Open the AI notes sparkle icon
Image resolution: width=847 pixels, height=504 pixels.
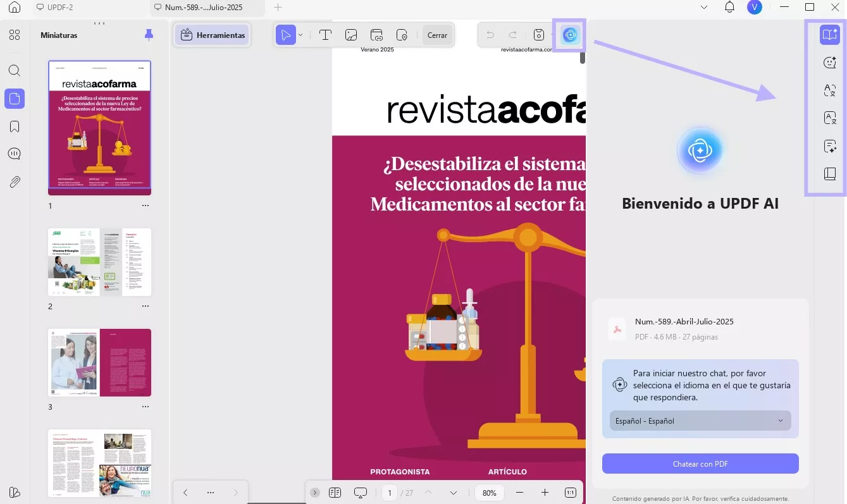[x=830, y=147]
